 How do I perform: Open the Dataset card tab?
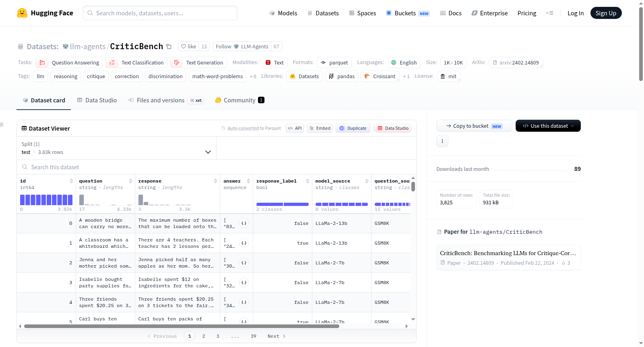click(44, 100)
